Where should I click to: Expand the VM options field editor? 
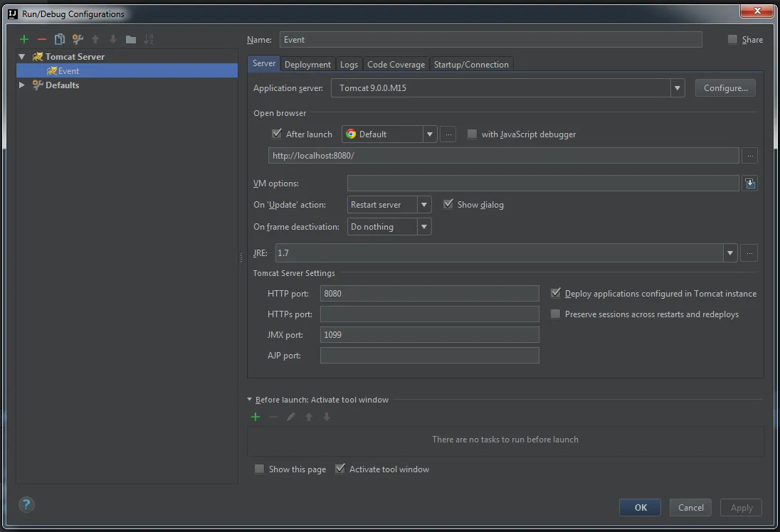(x=749, y=183)
